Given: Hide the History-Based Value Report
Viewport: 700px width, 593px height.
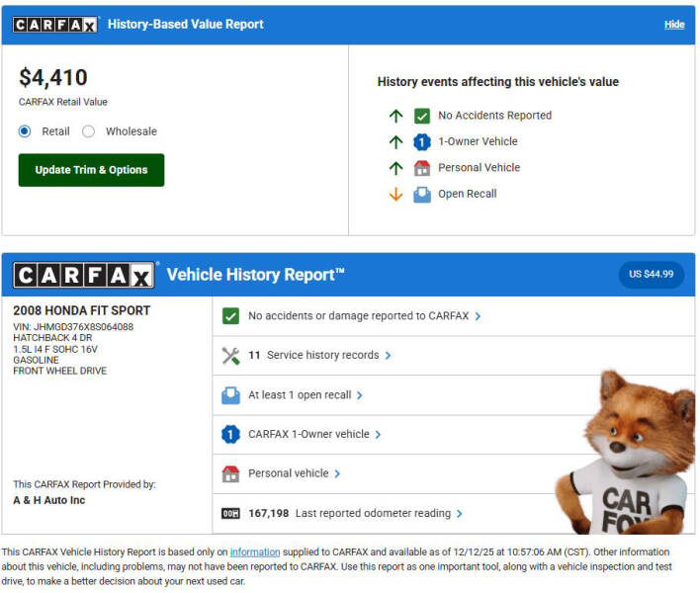Looking at the screenshot, I should tap(673, 25).
